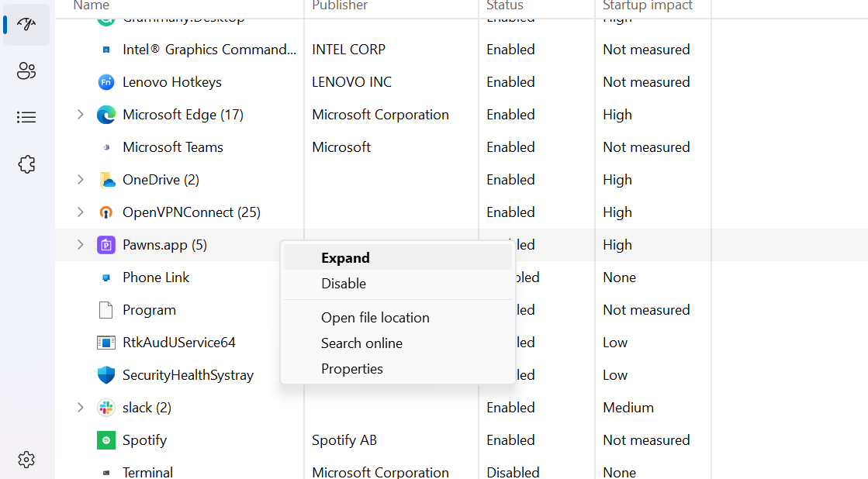Select the Microsoft Teams row name
Screen dimensions: 868x479
pos(173,148)
